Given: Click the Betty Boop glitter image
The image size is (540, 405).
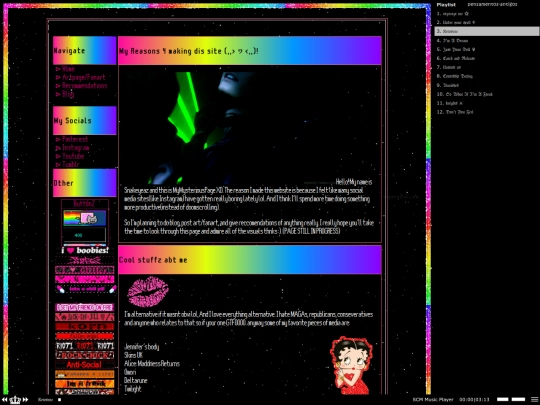Looking at the screenshot, I should point(352,366).
